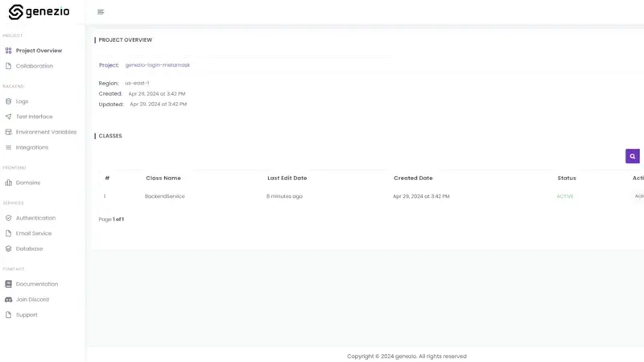Click the Created Date column header
Screen dimensions: 644x362
point(413,178)
